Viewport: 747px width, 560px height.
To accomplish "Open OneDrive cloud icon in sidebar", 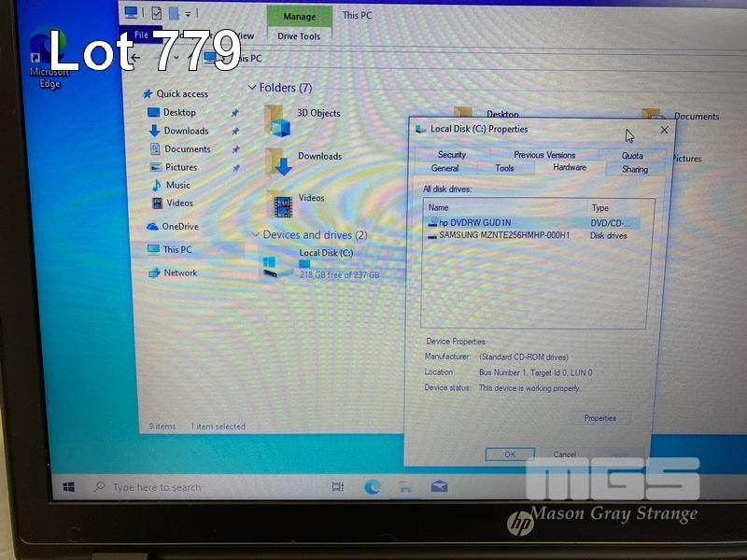I will click(x=152, y=227).
